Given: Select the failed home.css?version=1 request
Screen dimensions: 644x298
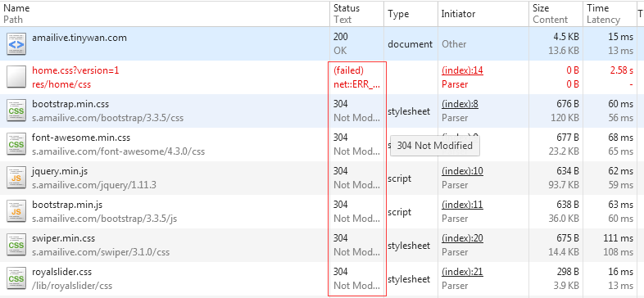Looking at the screenshot, I should click(x=75, y=70).
